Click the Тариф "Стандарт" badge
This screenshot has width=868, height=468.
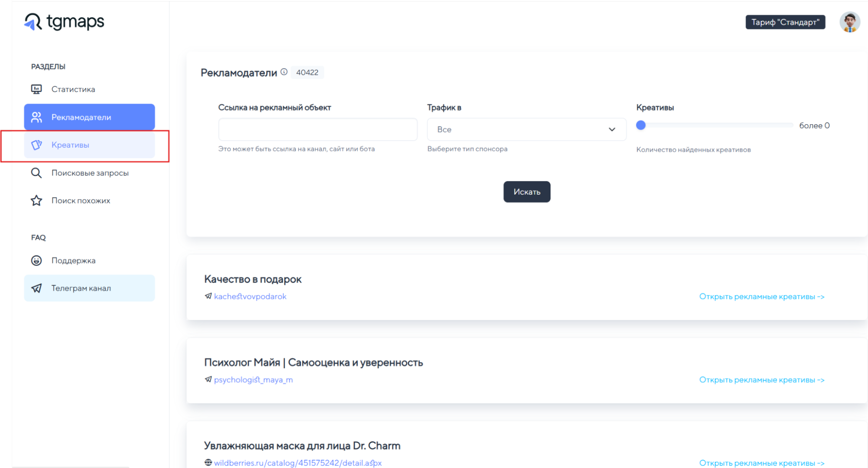(x=785, y=22)
